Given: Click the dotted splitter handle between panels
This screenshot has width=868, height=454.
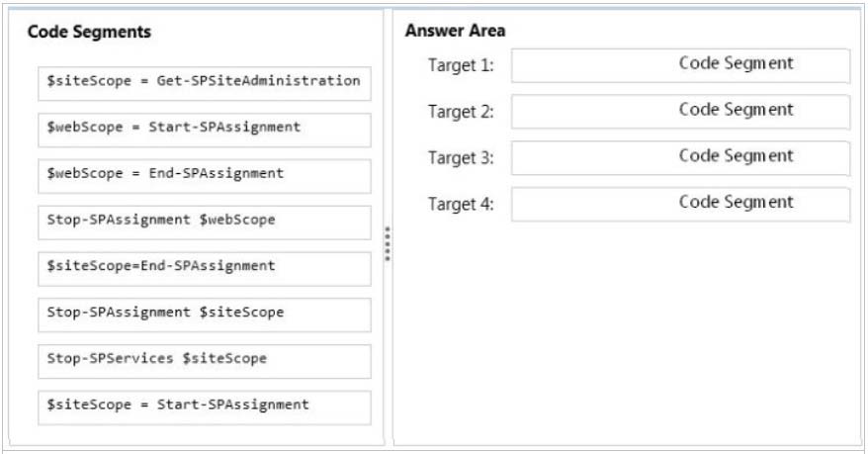Looking at the screenshot, I should coord(388,243).
